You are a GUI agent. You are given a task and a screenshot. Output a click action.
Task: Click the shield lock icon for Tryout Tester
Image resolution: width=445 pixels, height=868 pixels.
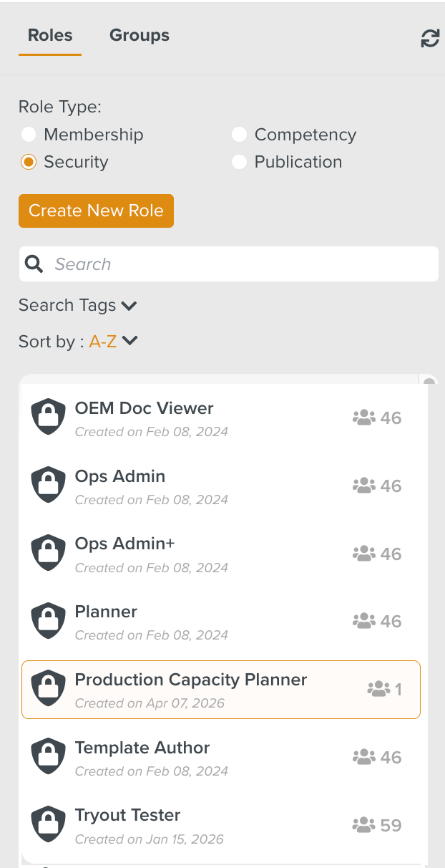pos(49,824)
